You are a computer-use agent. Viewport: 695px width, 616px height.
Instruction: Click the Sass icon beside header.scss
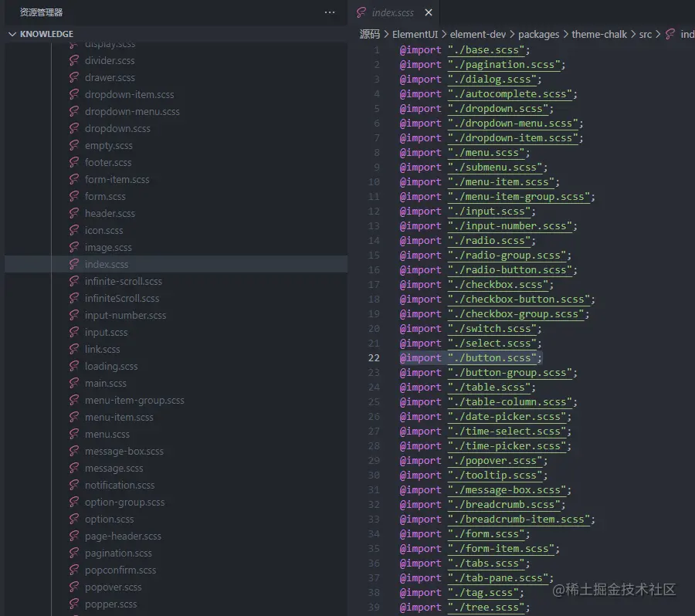[74, 213]
